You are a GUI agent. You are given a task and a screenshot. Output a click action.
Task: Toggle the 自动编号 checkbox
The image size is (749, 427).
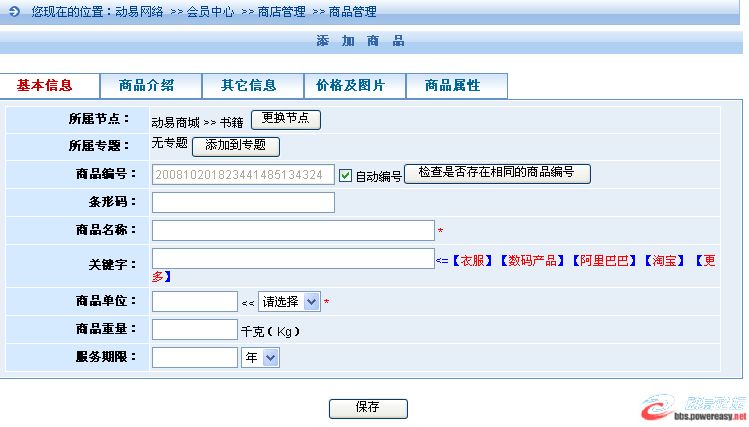click(346, 176)
